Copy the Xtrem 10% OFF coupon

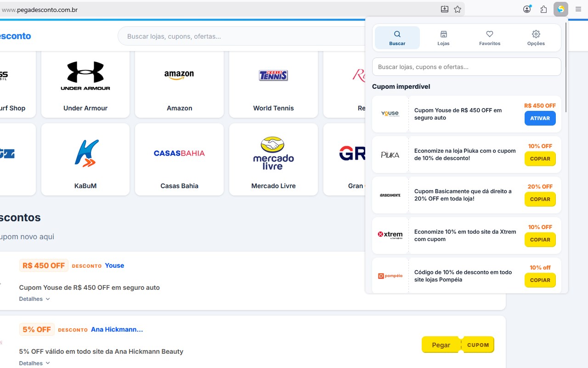[540, 240]
